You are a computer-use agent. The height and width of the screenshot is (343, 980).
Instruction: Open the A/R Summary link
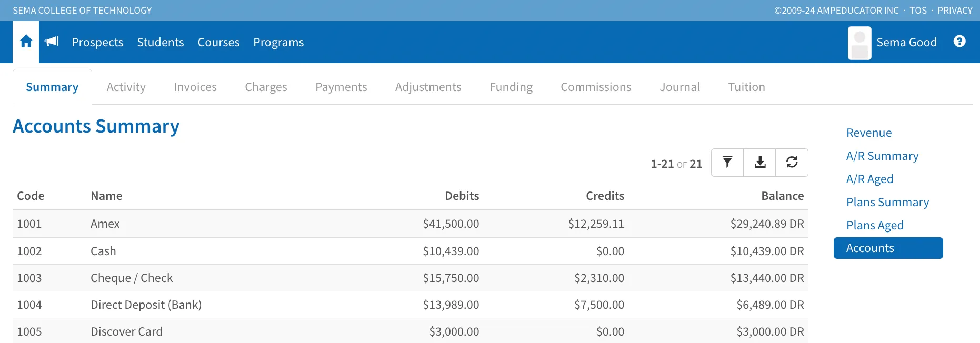[883, 156]
